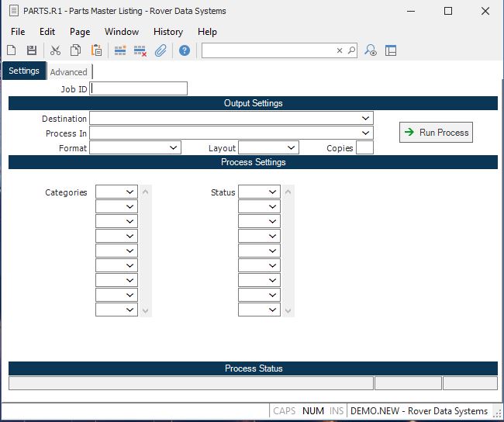This screenshot has height=422, width=504.
Task: Open the Layout dropdown list
Action: point(291,147)
